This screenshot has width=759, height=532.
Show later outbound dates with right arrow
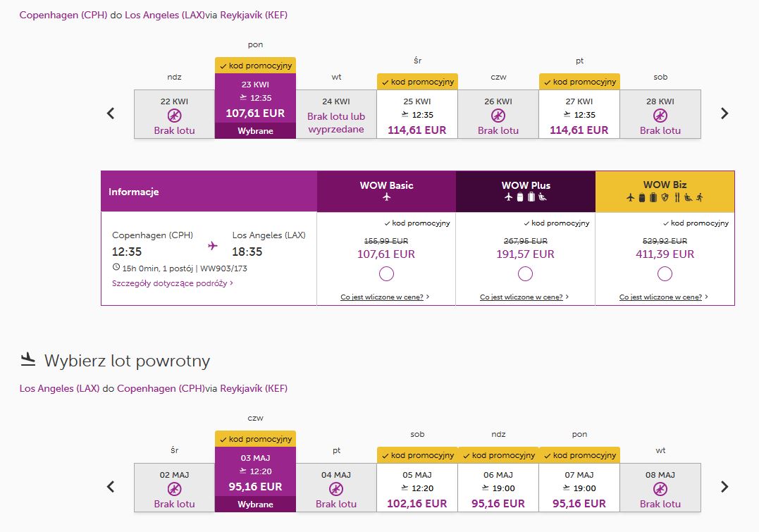tap(724, 113)
